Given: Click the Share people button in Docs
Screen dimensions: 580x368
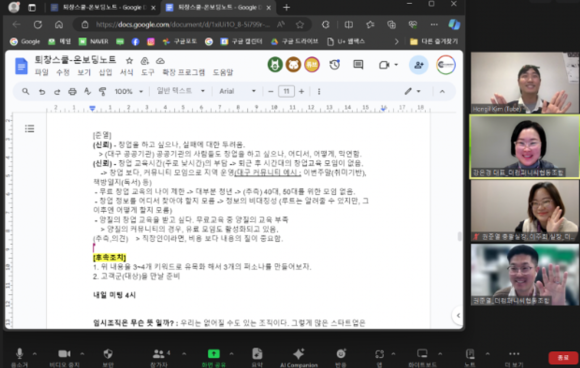Looking at the screenshot, I should click(419, 65).
